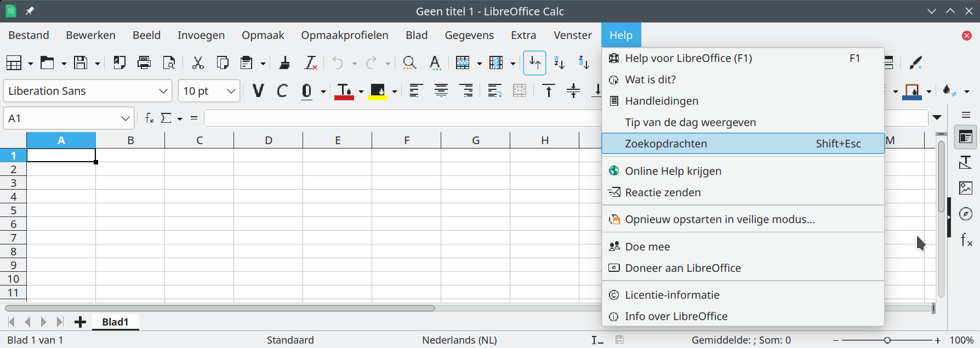This screenshot has height=348, width=980.
Task: Open the sidebar Gallery deck
Action: (966, 188)
